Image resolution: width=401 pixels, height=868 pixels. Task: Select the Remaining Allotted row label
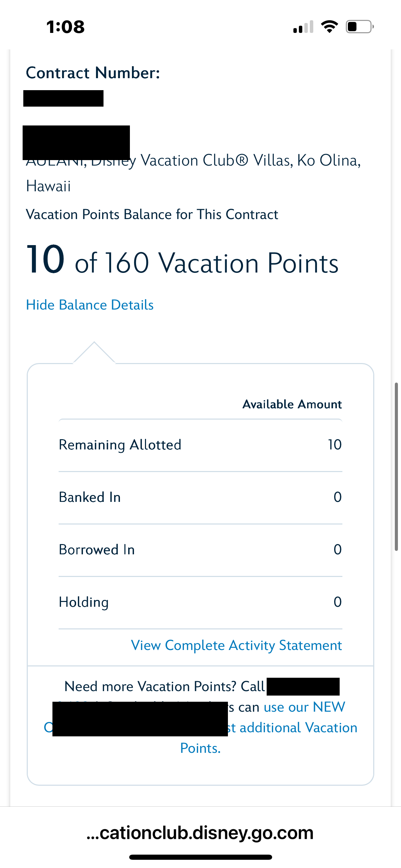point(120,445)
